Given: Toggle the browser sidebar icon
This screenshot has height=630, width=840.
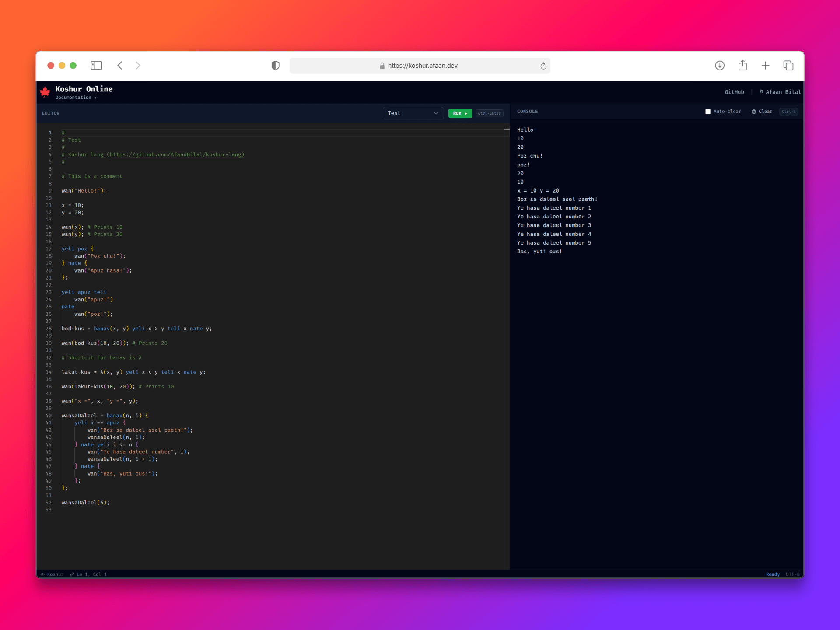Looking at the screenshot, I should coord(96,66).
